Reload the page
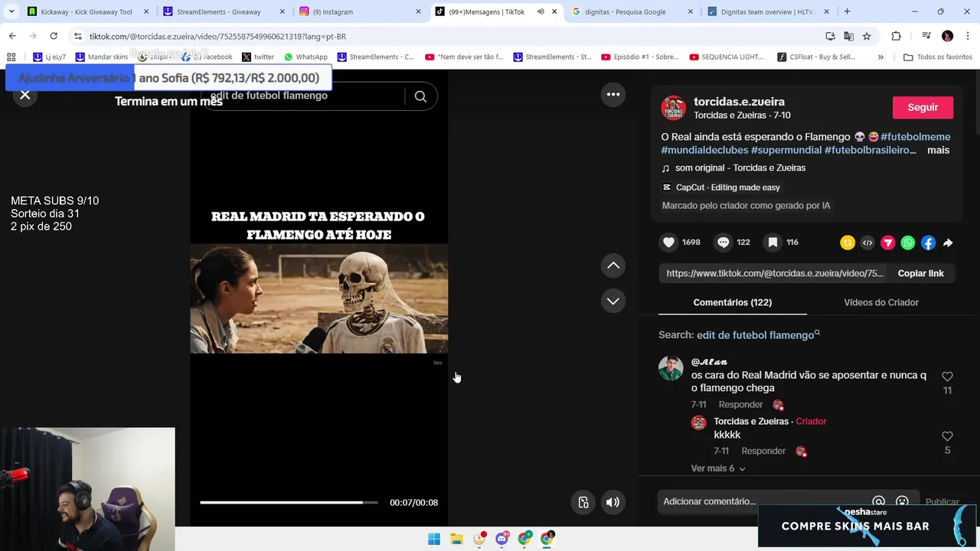This screenshot has height=551, width=980. [54, 36]
